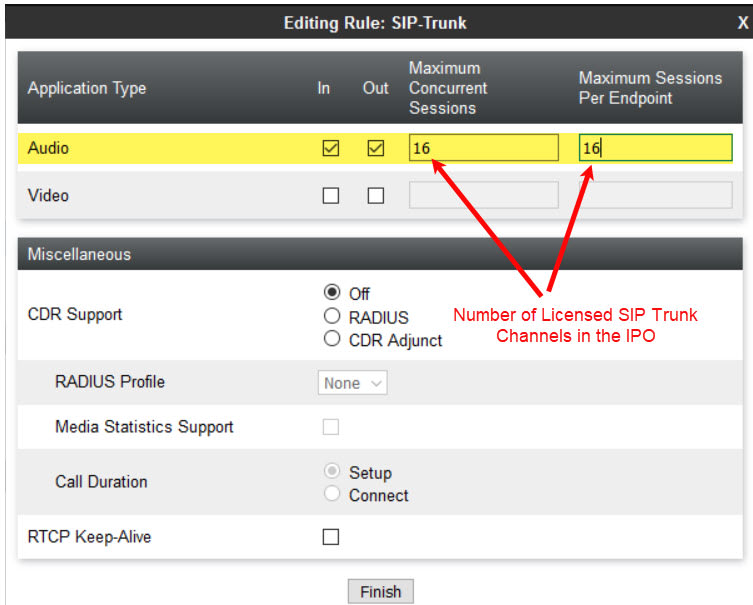Select the CDR Adjunct radio option
The image size is (753, 605).
point(332,339)
